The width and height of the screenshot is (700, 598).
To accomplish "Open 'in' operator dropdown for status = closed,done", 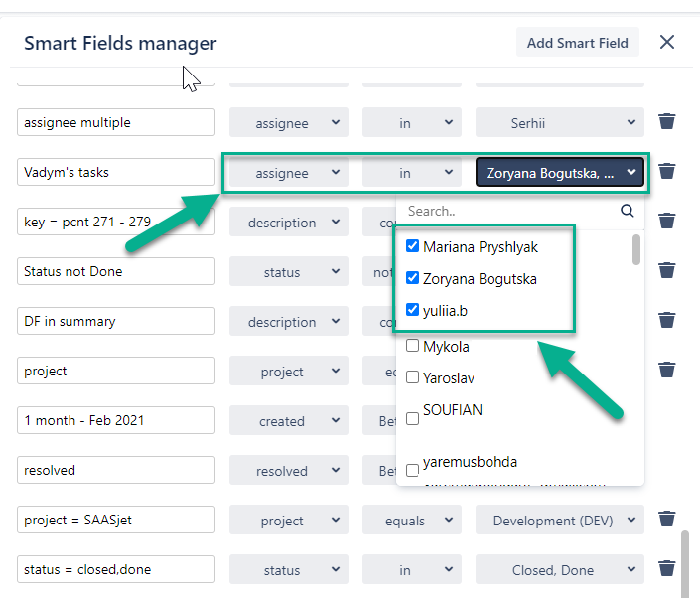I will click(x=412, y=569).
